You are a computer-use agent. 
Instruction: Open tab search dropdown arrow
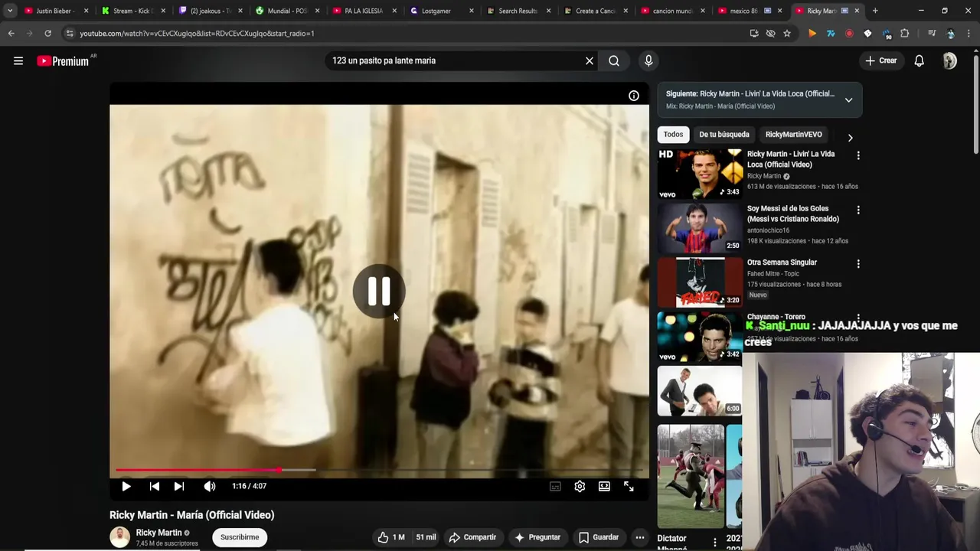[x=9, y=11]
